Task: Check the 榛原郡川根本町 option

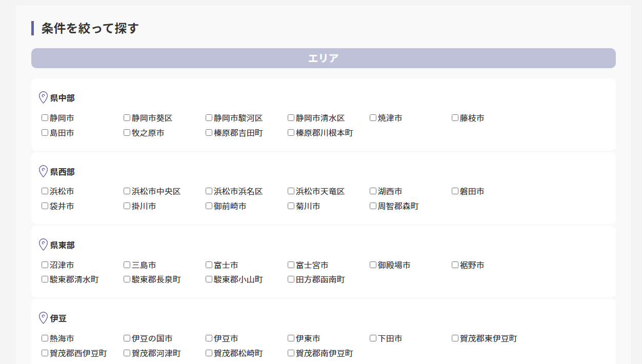Action: click(x=291, y=133)
